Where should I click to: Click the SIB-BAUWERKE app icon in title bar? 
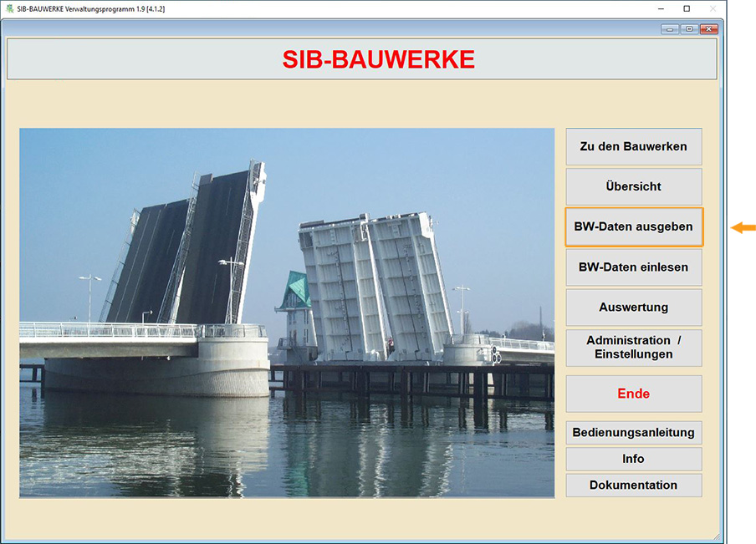9,8
